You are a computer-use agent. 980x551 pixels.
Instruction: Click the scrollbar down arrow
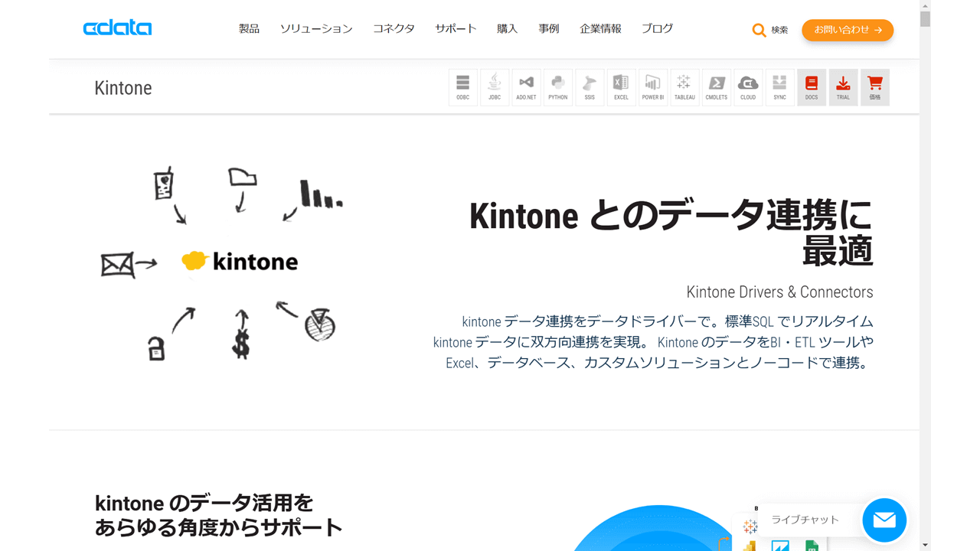[x=925, y=545]
